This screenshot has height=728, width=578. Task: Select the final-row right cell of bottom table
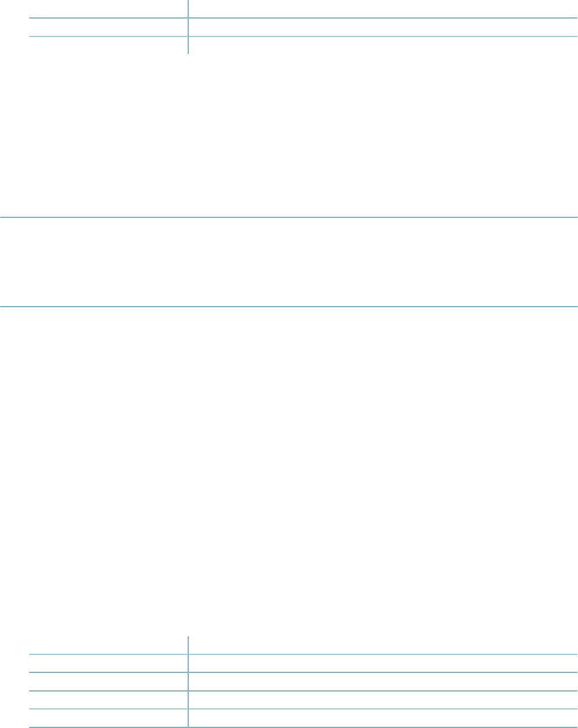tap(383, 718)
